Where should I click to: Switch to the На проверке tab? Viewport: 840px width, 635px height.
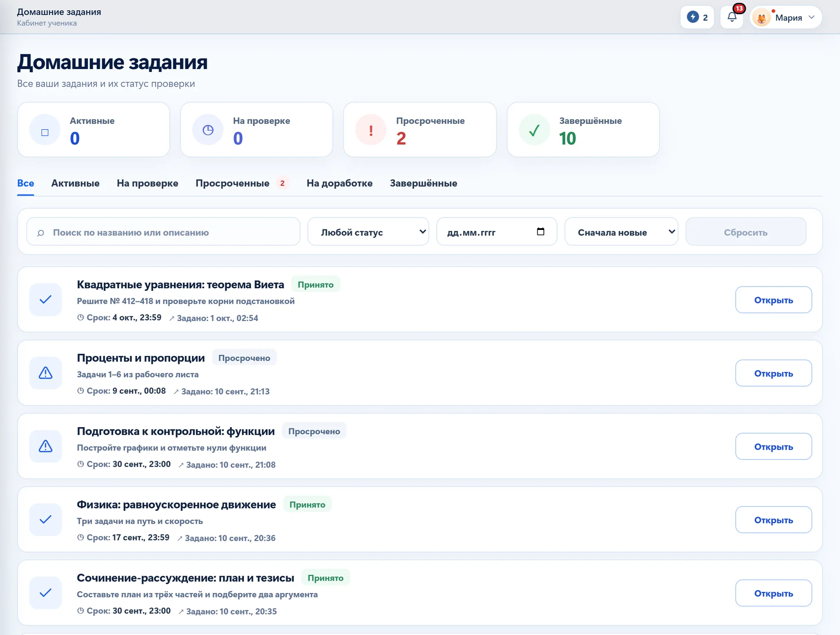point(148,184)
